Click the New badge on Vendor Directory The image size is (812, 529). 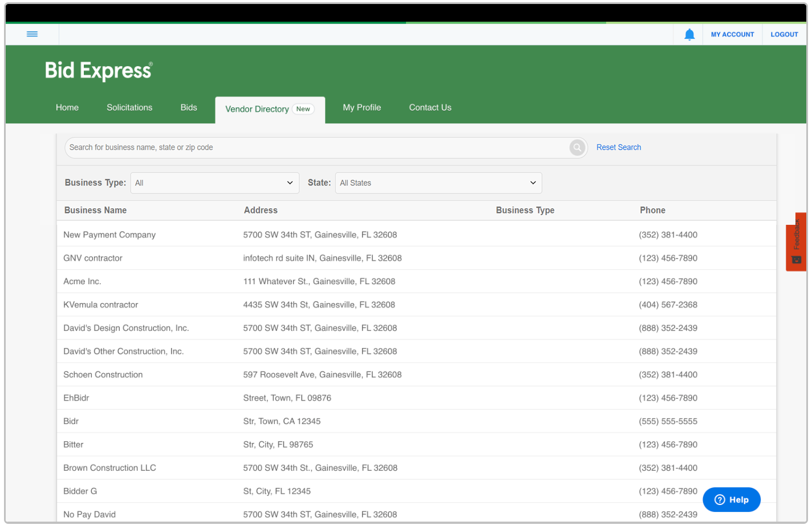point(303,109)
